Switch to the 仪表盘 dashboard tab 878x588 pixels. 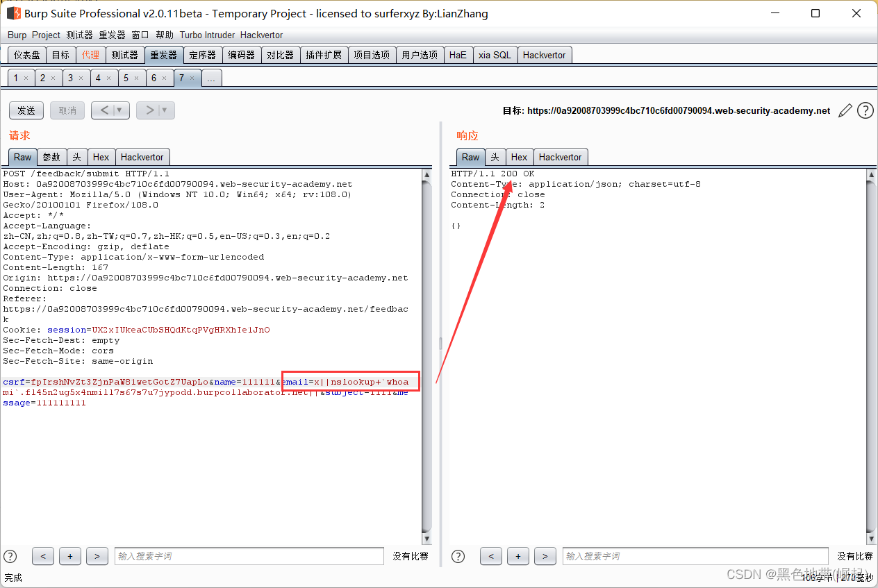tap(27, 55)
